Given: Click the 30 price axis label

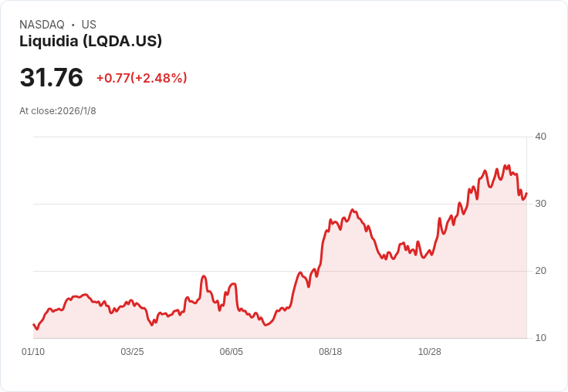Looking at the screenshot, I should click(540, 204).
